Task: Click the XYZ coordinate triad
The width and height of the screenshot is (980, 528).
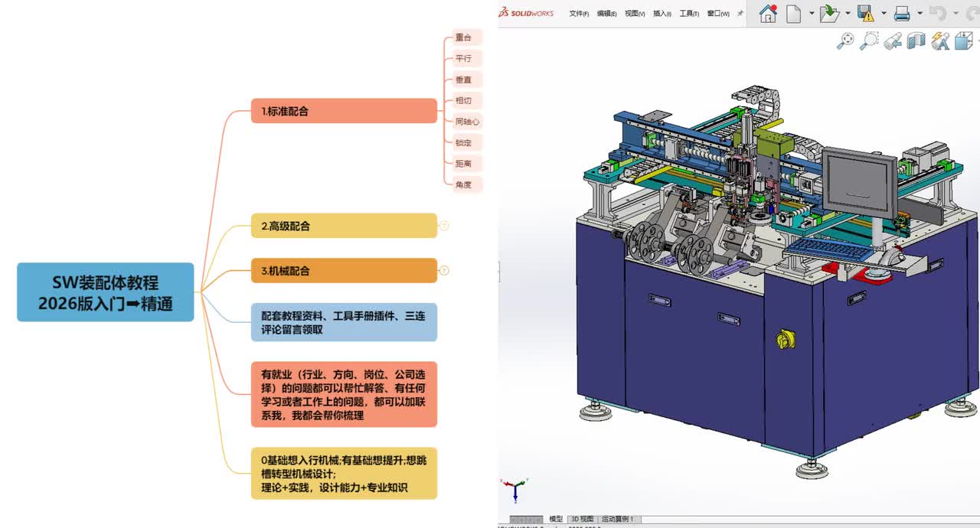Action: pyautogui.click(x=516, y=488)
